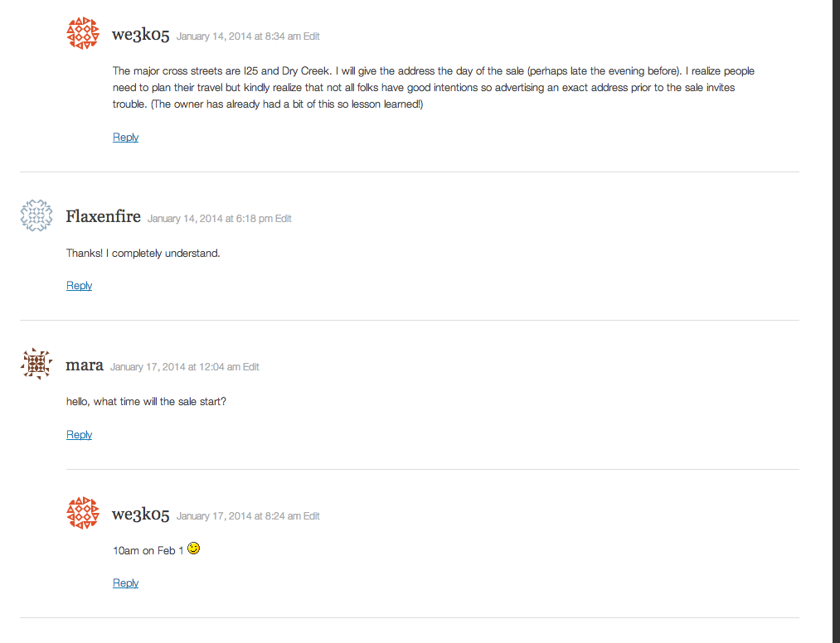Open the January 17, 2014 at 12:04 am permalink
Image resolution: width=840 pixels, height=643 pixels.
[175, 367]
